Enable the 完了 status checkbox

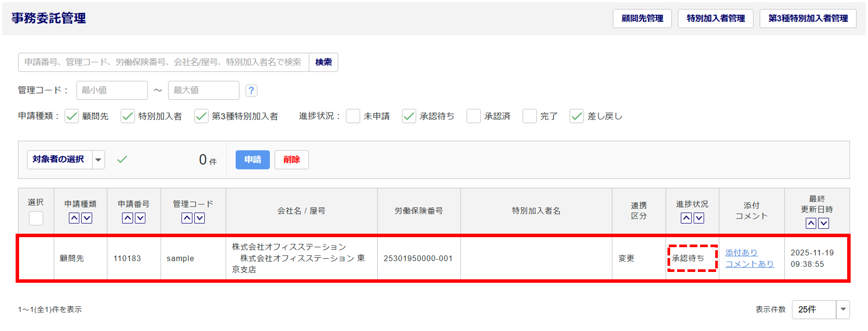529,116
